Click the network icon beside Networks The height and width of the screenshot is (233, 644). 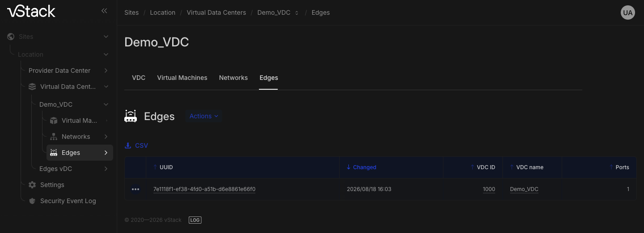54,137
